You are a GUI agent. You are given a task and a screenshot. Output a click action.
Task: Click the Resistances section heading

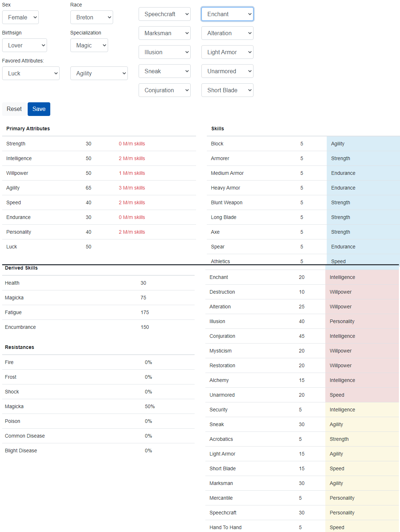click(x=19, y=347)
